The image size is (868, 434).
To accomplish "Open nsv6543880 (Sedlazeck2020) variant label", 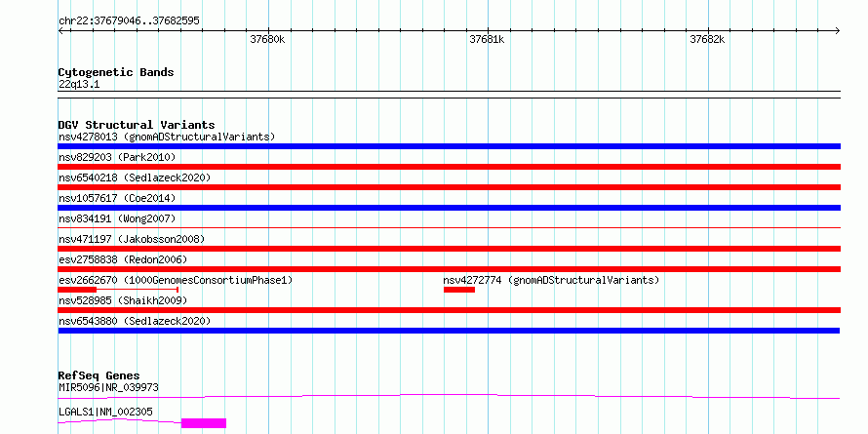I will (x=135, y=321).
